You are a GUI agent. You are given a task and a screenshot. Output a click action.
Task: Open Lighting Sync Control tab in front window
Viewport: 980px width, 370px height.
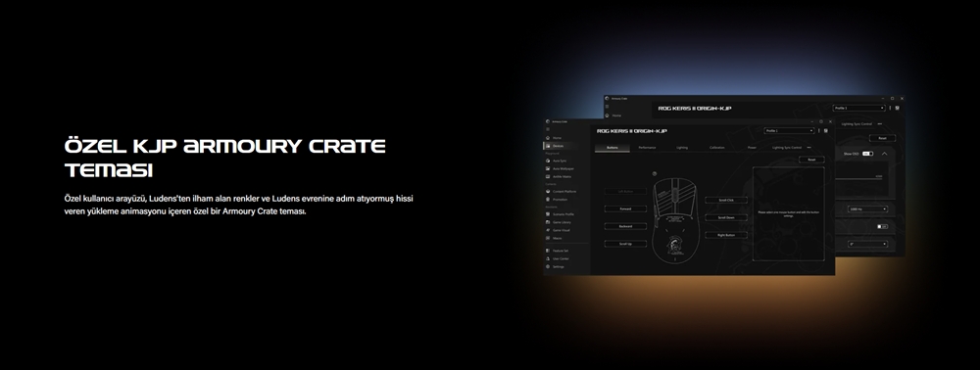coord(787,148)
